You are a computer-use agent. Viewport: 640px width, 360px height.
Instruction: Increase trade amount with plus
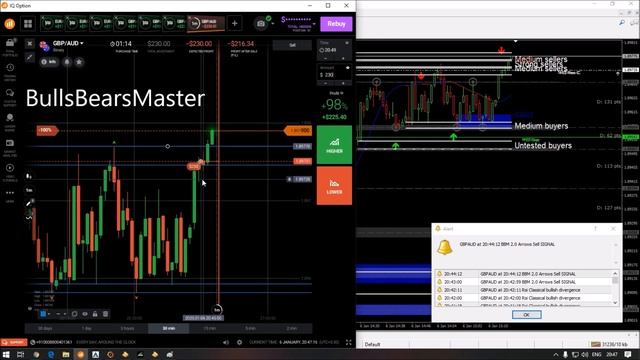click(343, 83)
